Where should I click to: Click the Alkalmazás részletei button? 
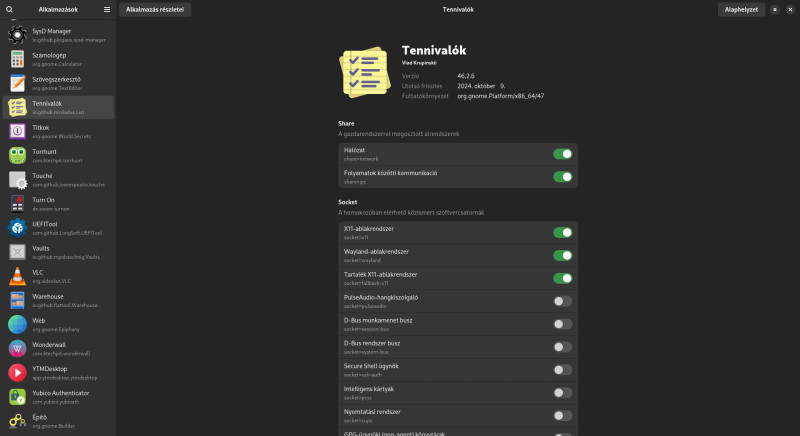(155, 9)
